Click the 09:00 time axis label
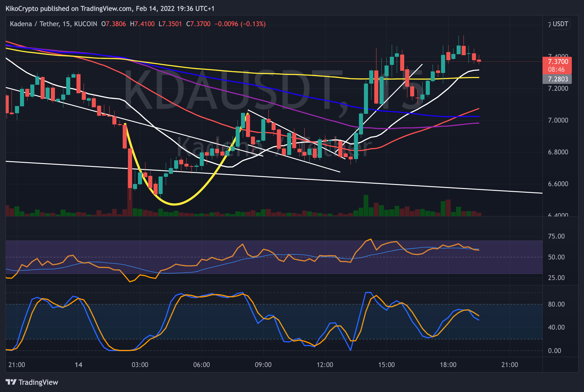This screenshot has height=392, width=584. pyautogui.click(x=263, y=365)
